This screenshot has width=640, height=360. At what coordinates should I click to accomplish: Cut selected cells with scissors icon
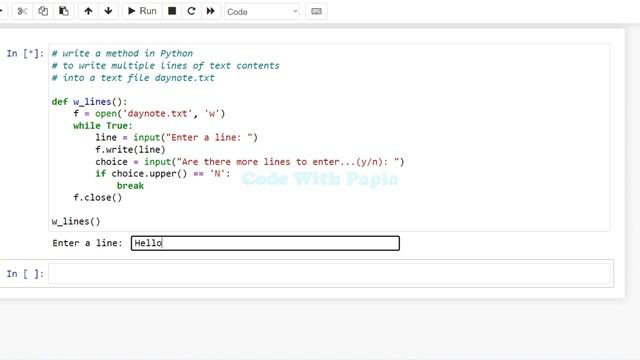coord(22,11)
